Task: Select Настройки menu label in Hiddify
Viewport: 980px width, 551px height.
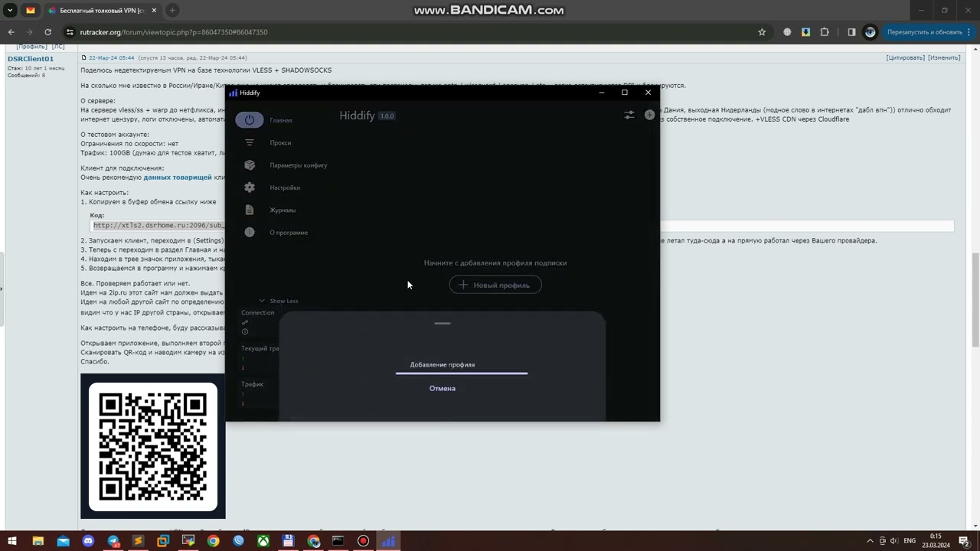Action: (x=285, y=187)
